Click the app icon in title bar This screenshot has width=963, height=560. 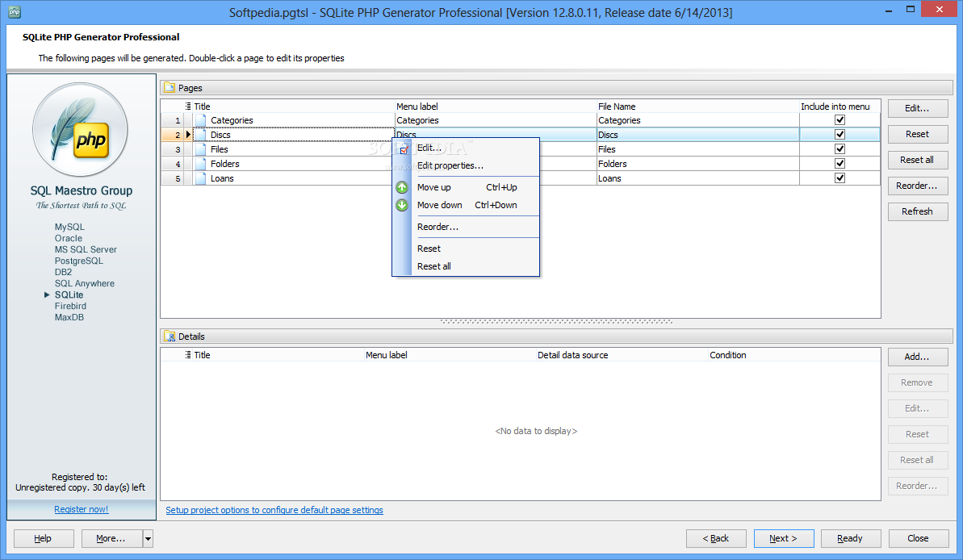[x=15, y=11]
